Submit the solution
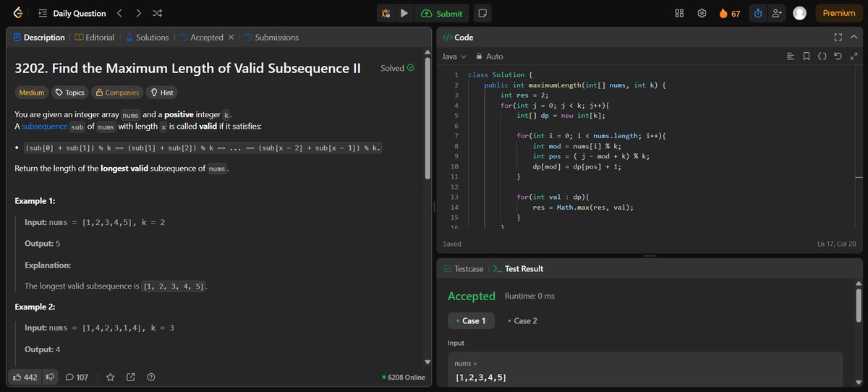This screenshot has height=392, width=868. tap(442, 13)
